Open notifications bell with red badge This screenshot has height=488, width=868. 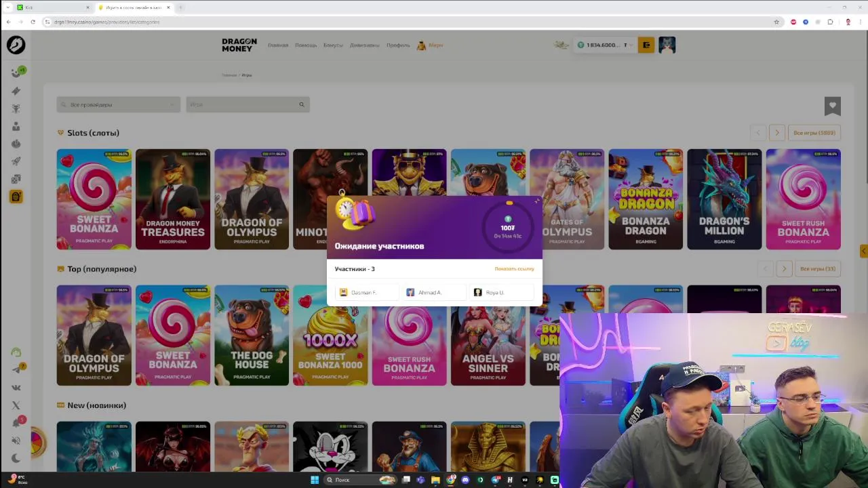pos(17,422)
